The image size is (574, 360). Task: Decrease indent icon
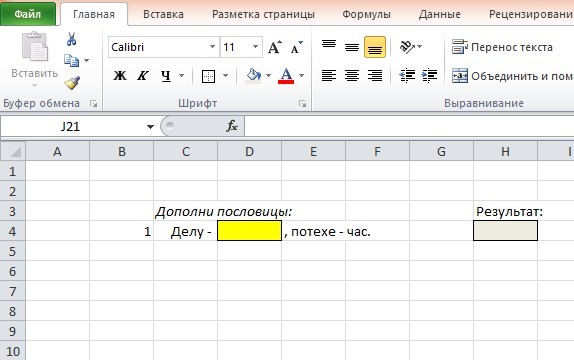[x=407, y=76]
